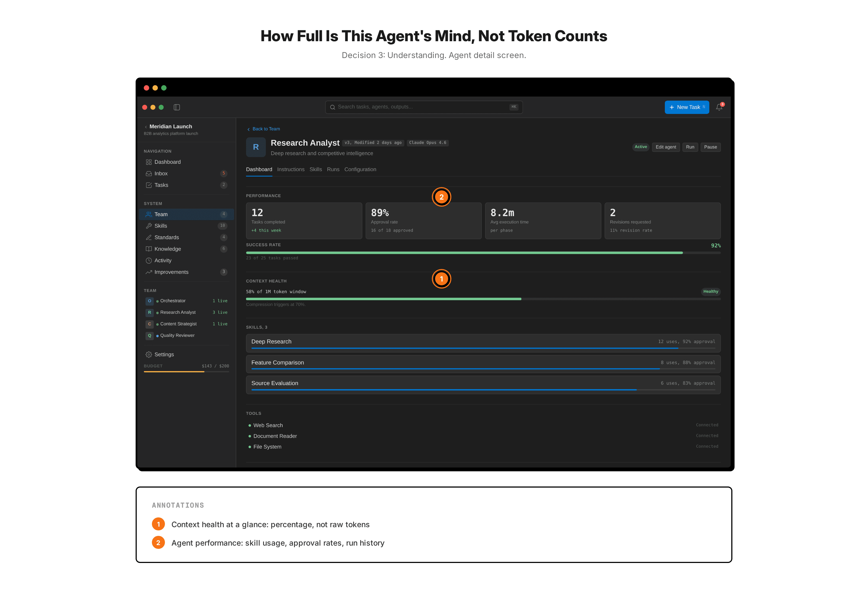Screen dimensions: 868x589
Task: Click the Context Health token window bar
Action: pos(483,299)
